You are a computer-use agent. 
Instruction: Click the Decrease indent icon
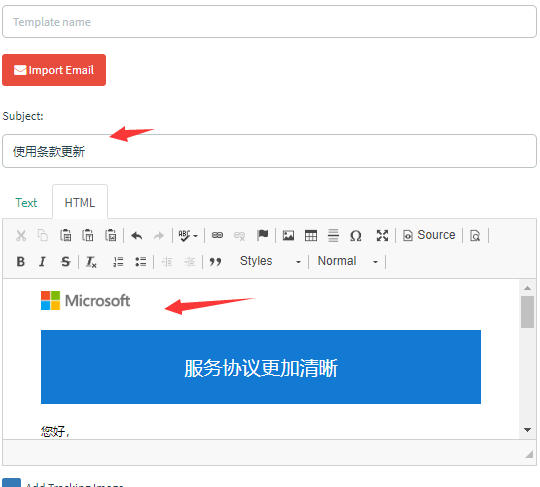pyautogui.click(x=167, y=262)
